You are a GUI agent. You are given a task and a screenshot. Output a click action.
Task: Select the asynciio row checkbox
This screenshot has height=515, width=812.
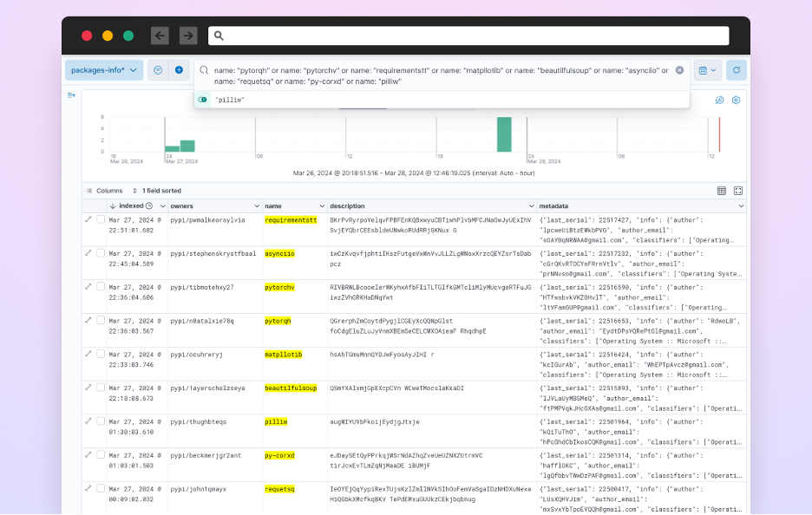tap(101, 253)
